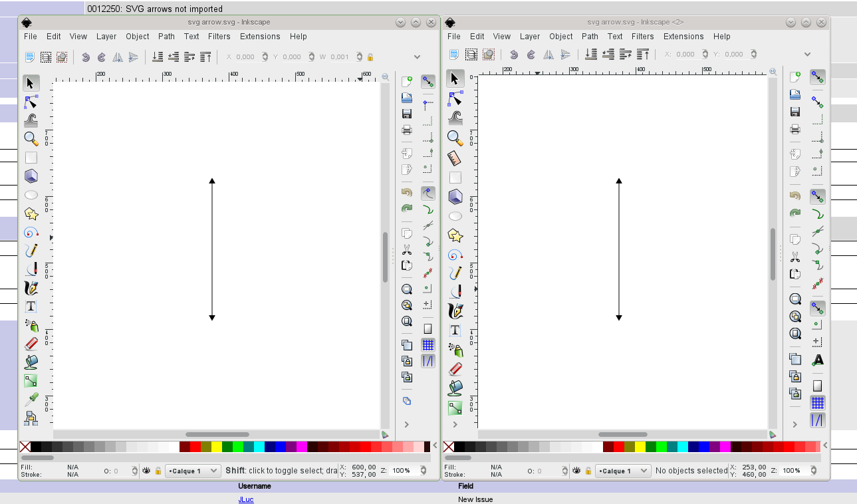
Task: Click the JLuc username link
Action: point(246,499)
